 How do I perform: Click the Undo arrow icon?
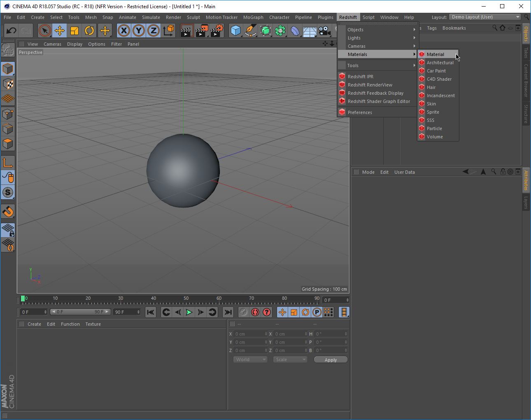pyautogui.click(x=11, y=30)
